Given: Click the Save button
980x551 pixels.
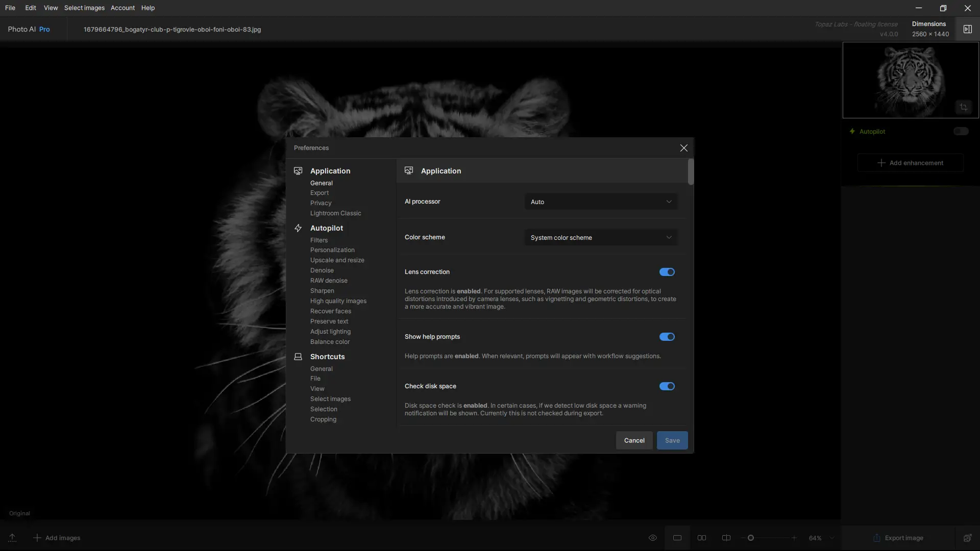Looking at the screenshot, I should pyautogui.click(x=672, y=440).
